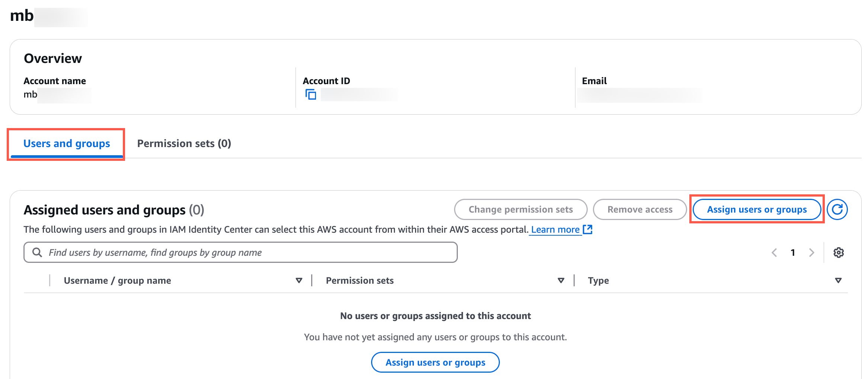This screenshot has width=868, height=379.
Task: Click the Username / group name header
Action: [118, 281]
